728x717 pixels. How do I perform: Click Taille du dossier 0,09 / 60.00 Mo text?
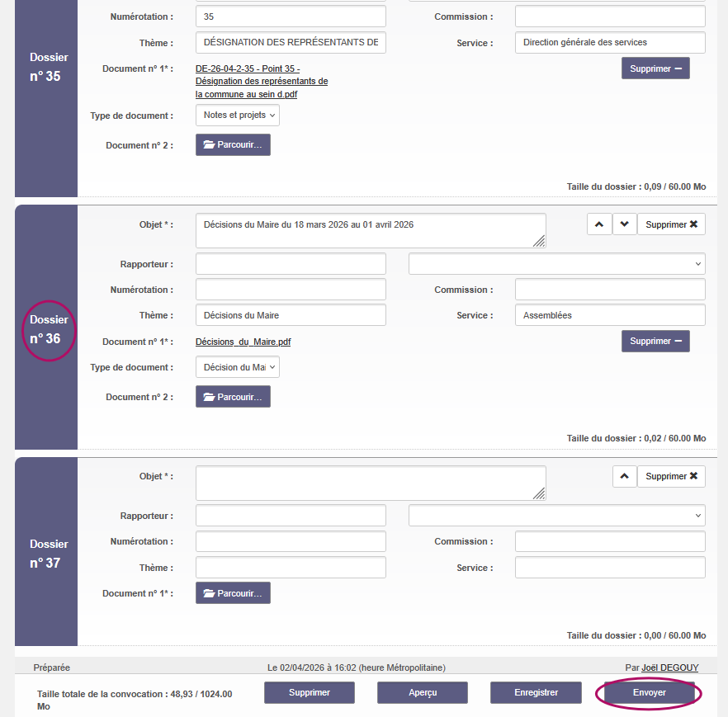636,186
